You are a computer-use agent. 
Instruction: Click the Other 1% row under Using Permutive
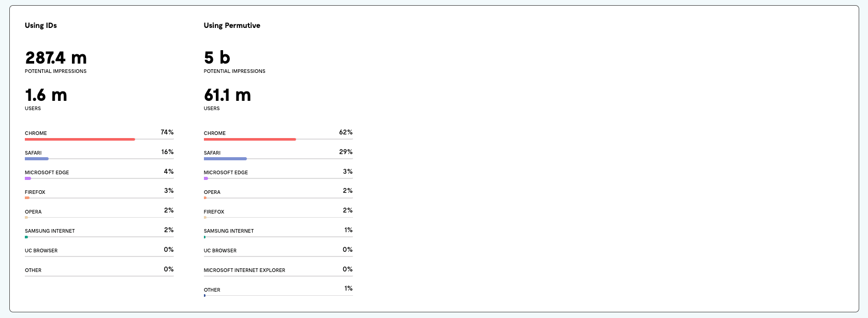pyautogui.click(x=278, y=291)
